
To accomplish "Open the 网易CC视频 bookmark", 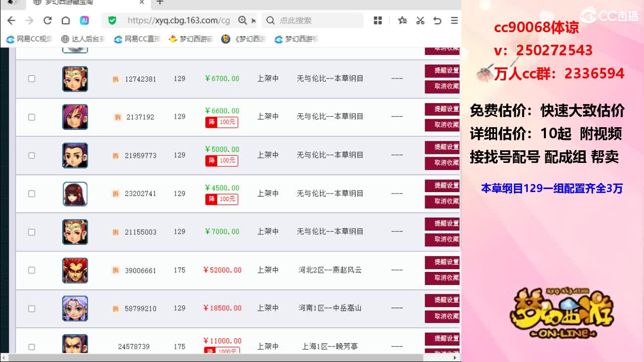I will [x=29, y=39].
